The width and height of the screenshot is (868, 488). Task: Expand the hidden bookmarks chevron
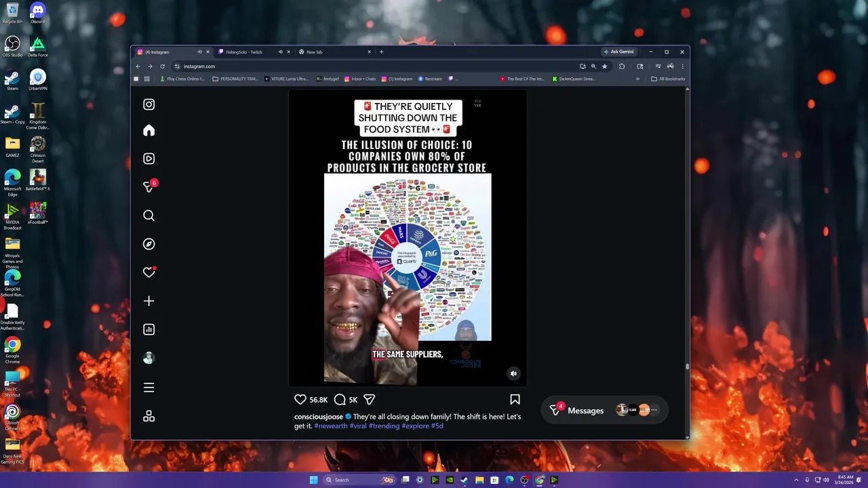(637, 79)
